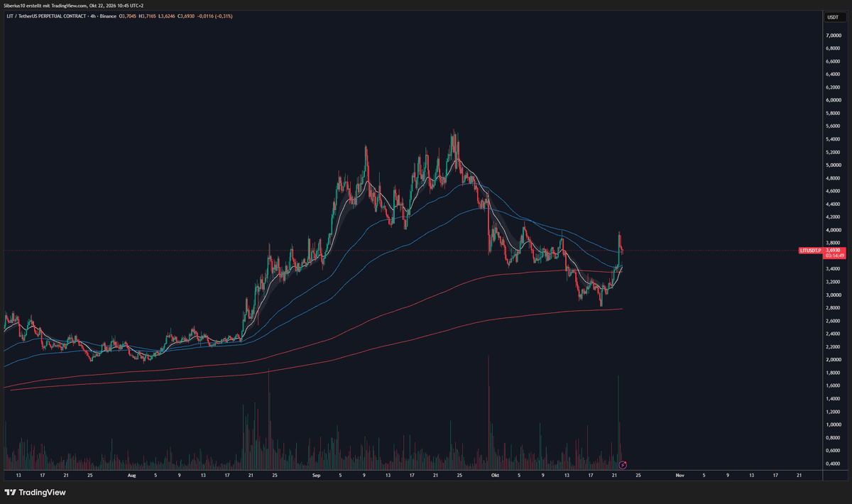Viewport: 852px width, 504px height.
Task: Click the LIT / TetherUS PERPETUAL CONTRACT title
Action: (46, 16)
